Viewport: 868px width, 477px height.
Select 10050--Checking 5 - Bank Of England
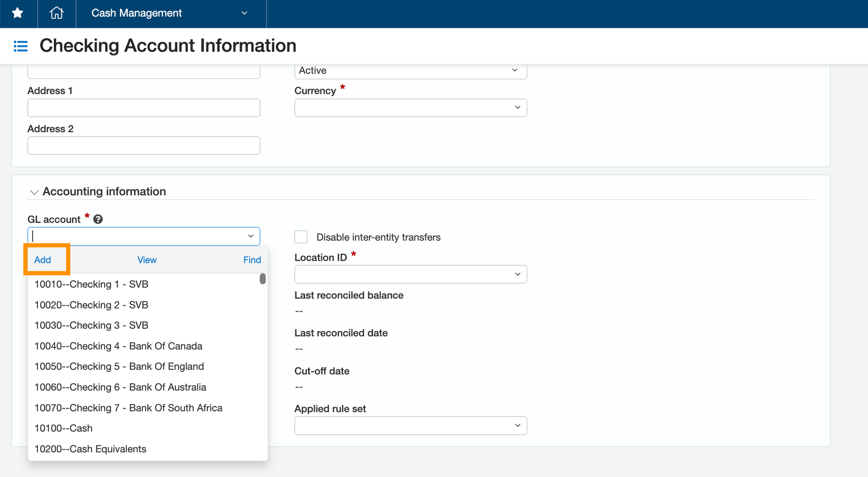tap(144, 366)
